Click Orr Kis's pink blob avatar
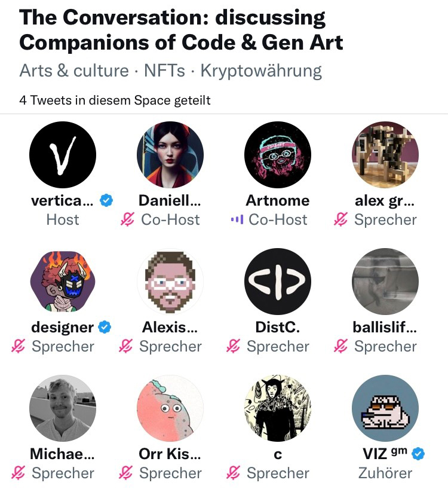The width and height of the screenshot is (448, 489). (x=170, y=408)
